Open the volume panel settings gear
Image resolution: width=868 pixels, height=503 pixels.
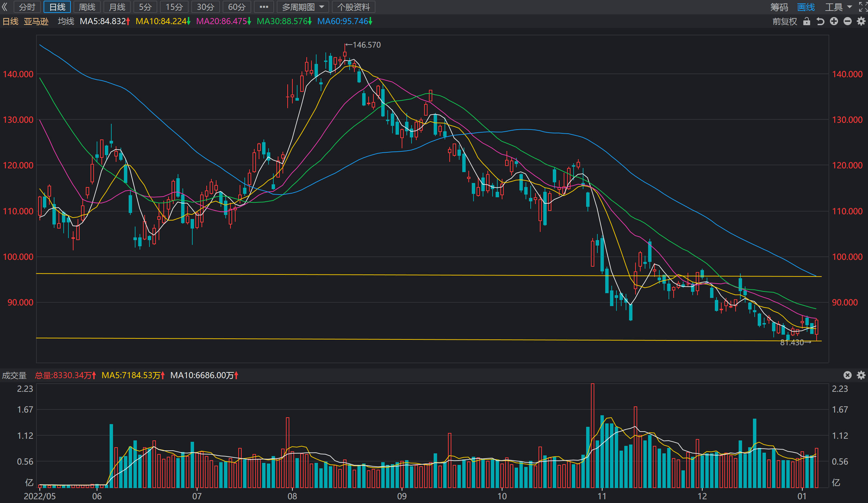pyautogui.click(x=861, y=375)
